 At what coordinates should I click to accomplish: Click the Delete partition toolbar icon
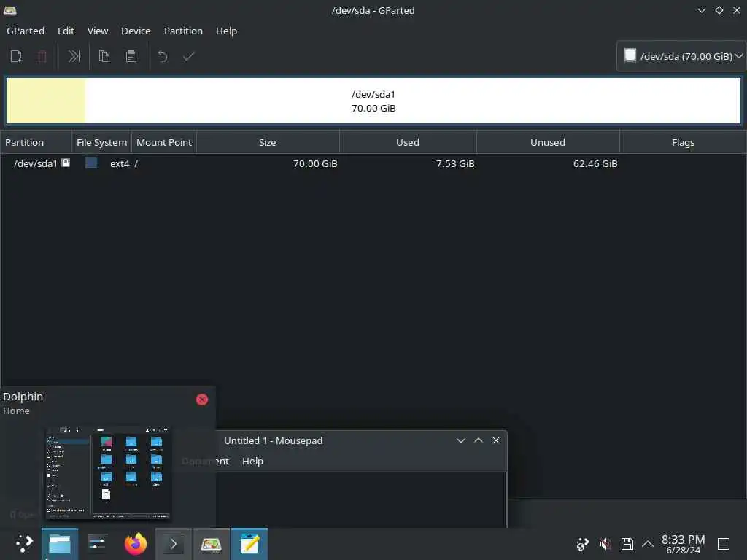click(x=42, y=56)
